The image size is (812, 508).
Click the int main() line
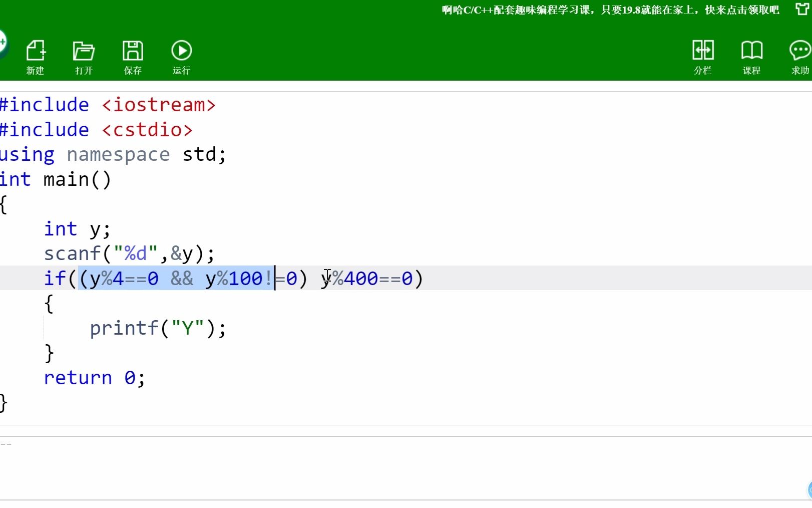55,179
